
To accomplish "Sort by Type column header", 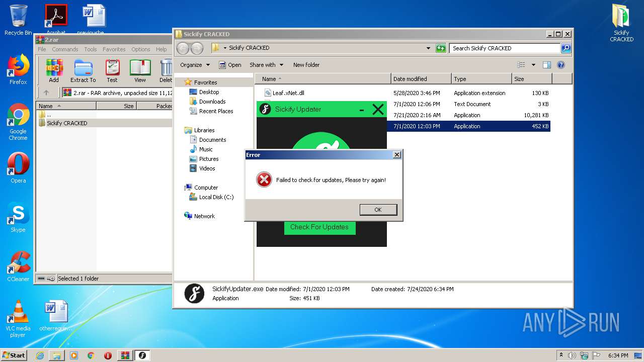I will pos(481,79).
